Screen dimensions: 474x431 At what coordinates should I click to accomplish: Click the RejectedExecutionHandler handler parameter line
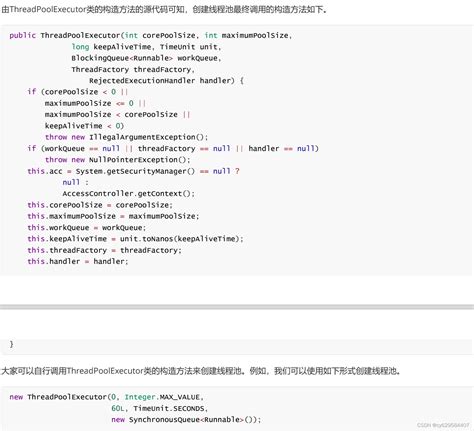click(166, 81)
